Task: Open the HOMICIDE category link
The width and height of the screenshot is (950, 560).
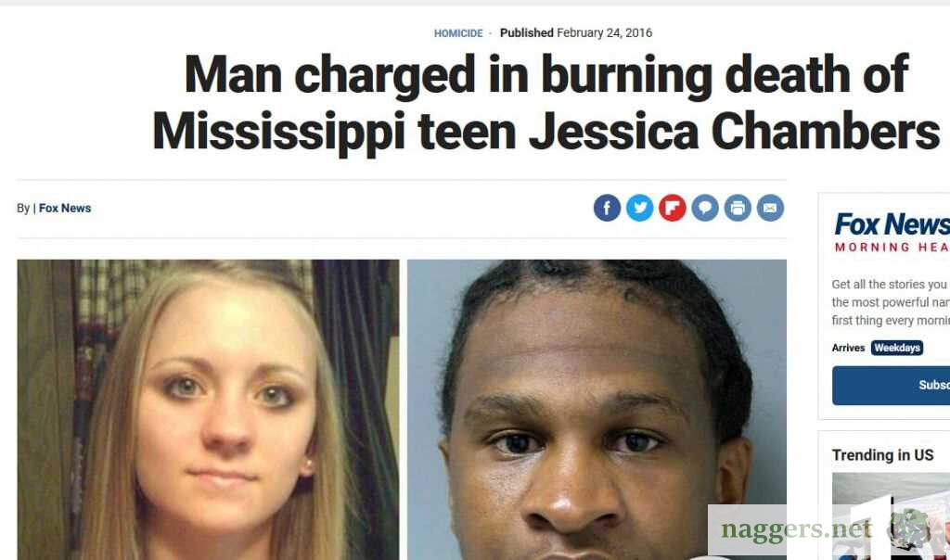Action: point(458,33)
